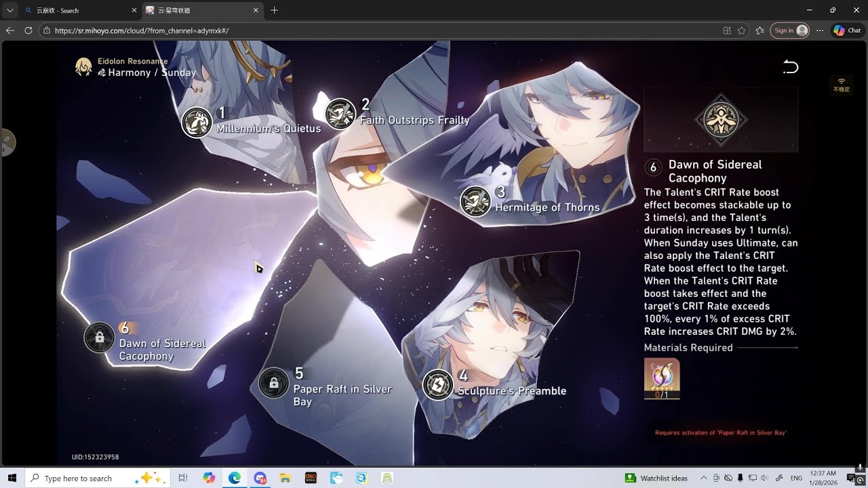Click the ENG language indicator
The height and width of the screenshot is (488, 868).
click(797, 478)
